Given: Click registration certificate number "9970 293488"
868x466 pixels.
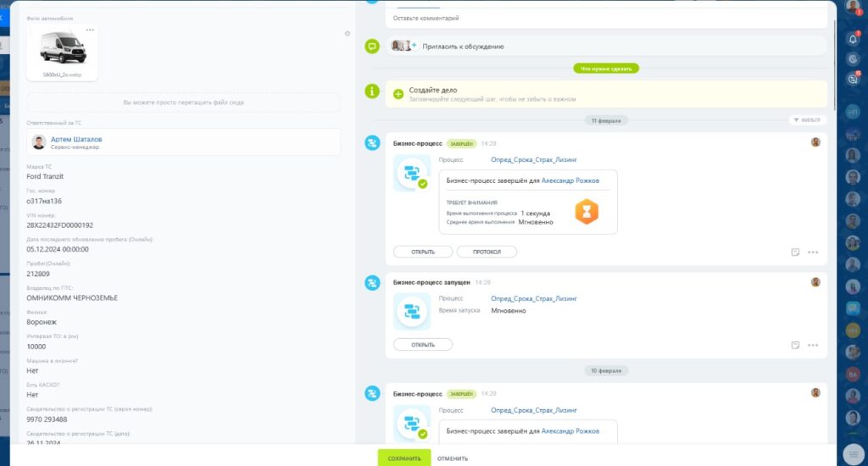Looking at the screenshot, I should pos(47,419).
